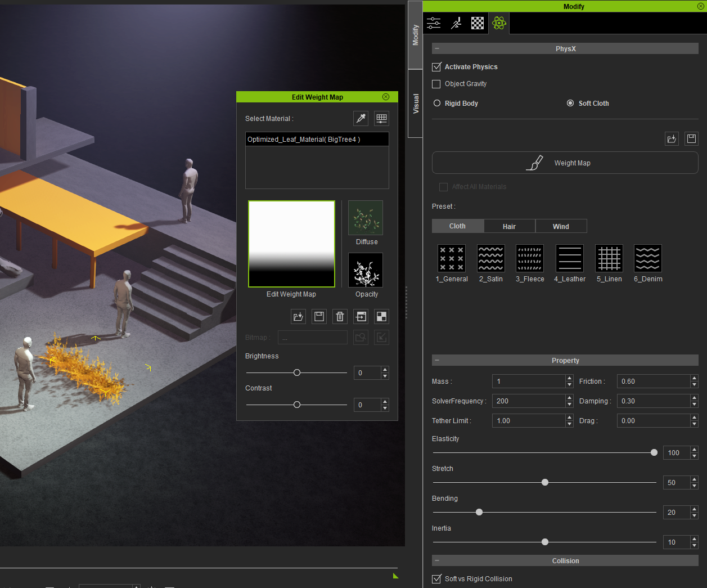Select the atom Physics tab icon

pyautogui.click(x=499, y=23)
